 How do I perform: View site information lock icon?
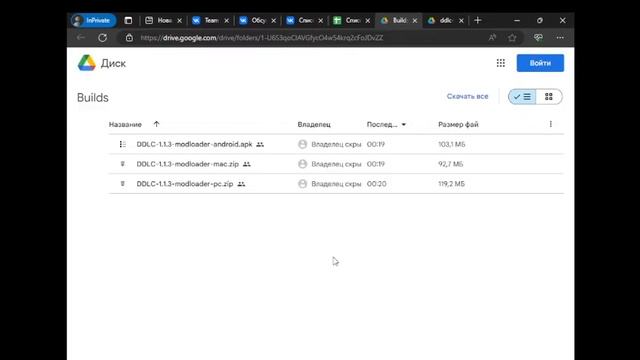click(x=129, y=38)
